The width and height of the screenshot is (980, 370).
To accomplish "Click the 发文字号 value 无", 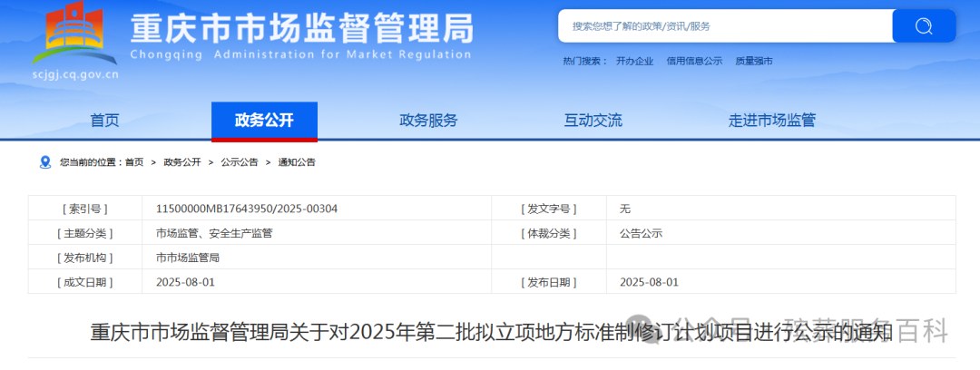I will pos(625,209).
